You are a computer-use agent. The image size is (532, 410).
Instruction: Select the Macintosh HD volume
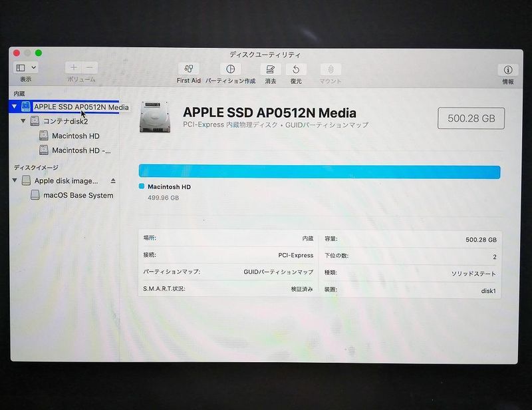coord(75,136)
